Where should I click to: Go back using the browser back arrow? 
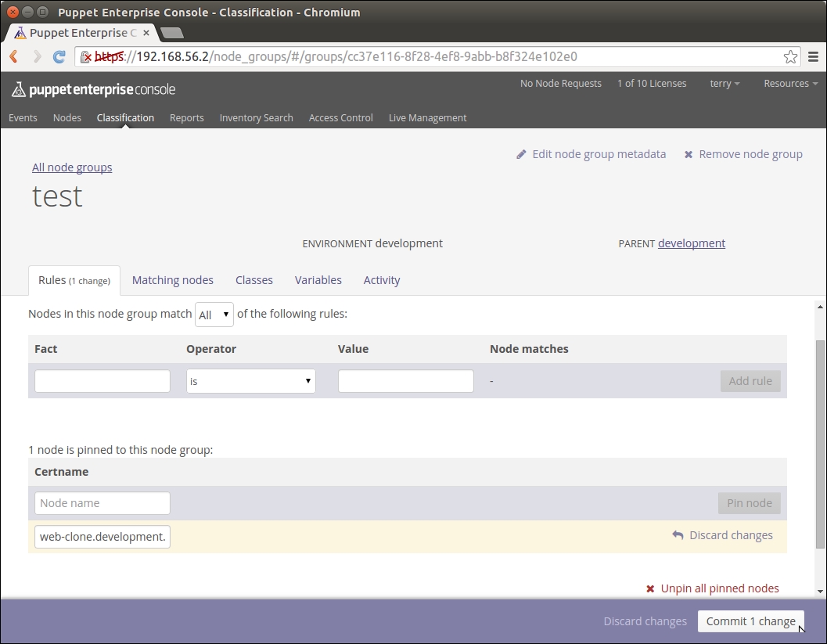[x=13, y=56]
